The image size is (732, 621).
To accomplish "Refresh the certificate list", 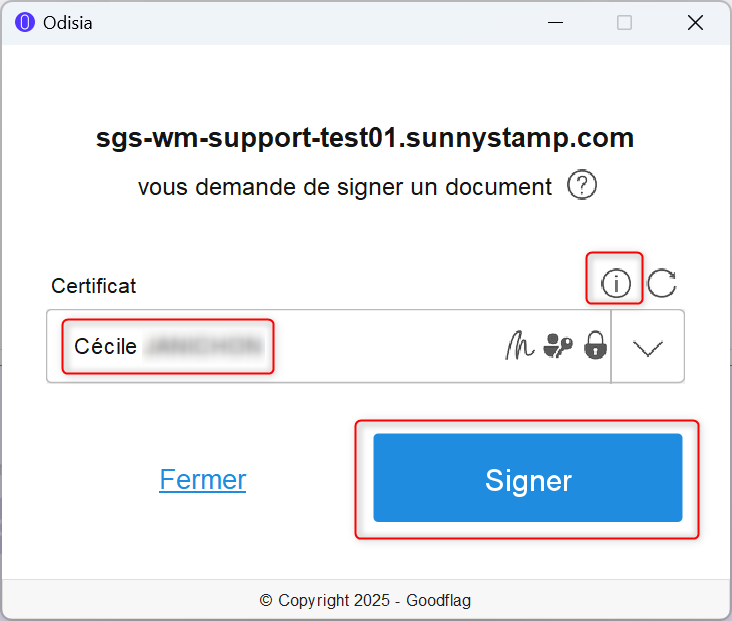I will 661,284.
